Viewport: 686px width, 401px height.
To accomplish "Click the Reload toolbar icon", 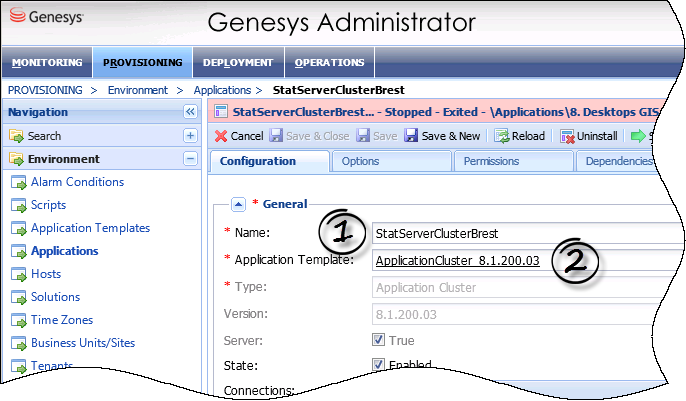I will pyautogui.click(x=502, y=136).
